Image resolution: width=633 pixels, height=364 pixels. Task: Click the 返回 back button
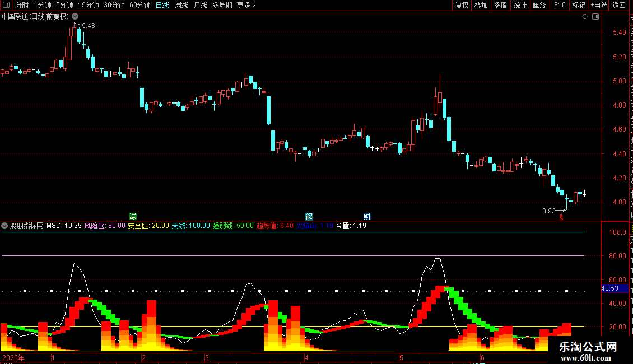pyautogui.click(x=618, y=5)
